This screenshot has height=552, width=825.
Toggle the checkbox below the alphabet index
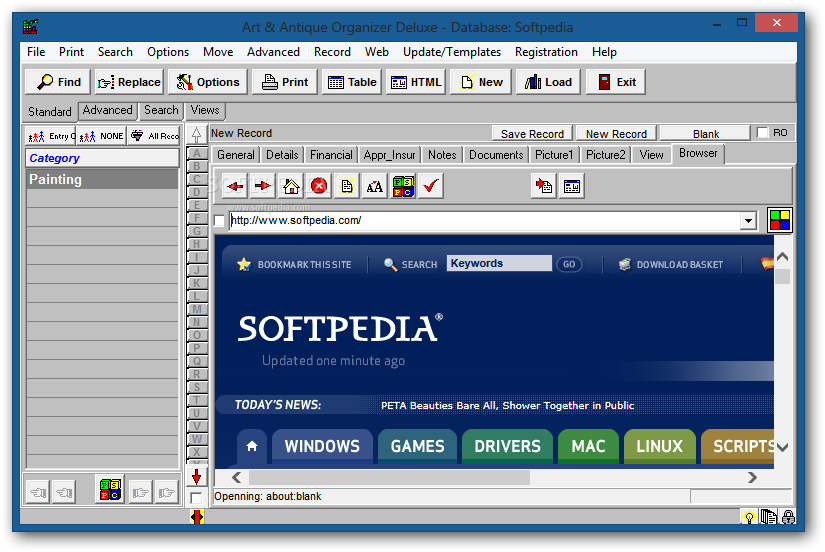196,498
